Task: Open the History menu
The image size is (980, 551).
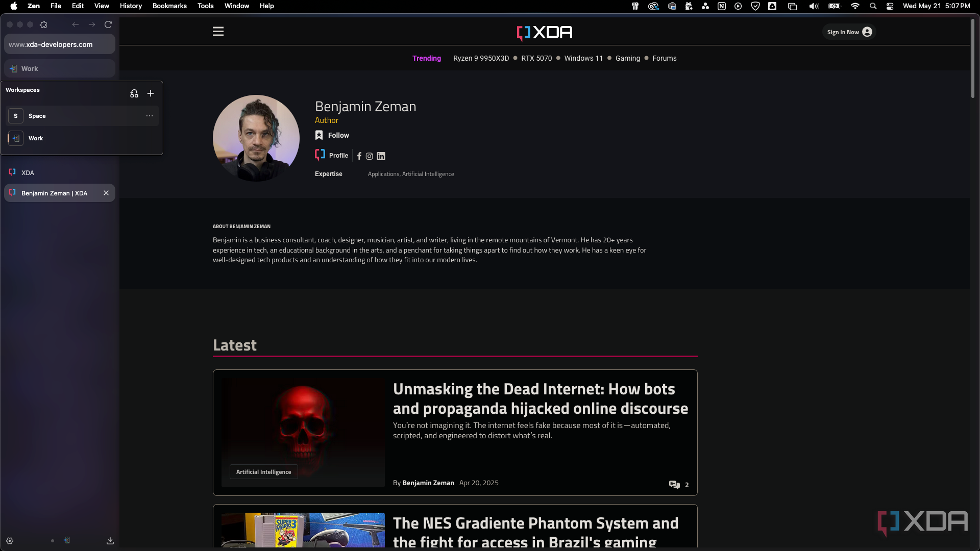Action: (131, 6)
